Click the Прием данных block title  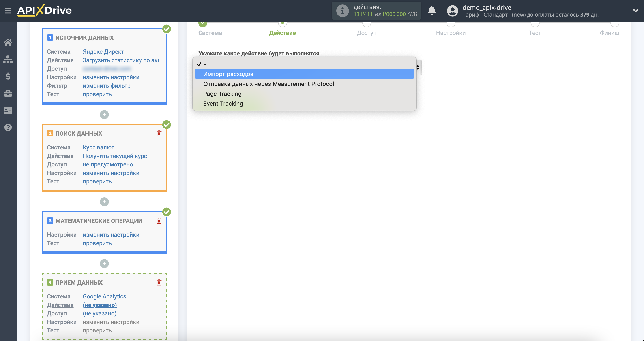(x=79, y=282)
